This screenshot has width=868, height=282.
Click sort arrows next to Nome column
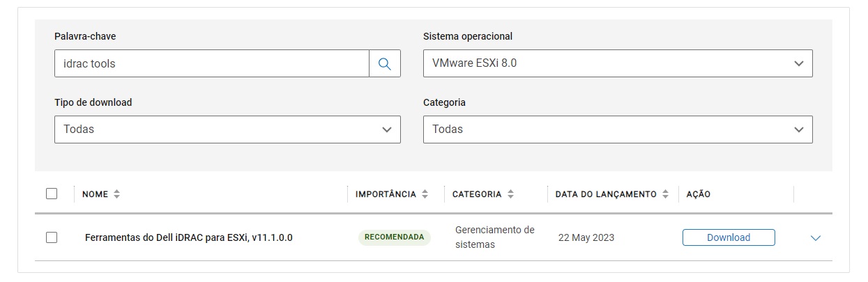click(x=116, y=194)
